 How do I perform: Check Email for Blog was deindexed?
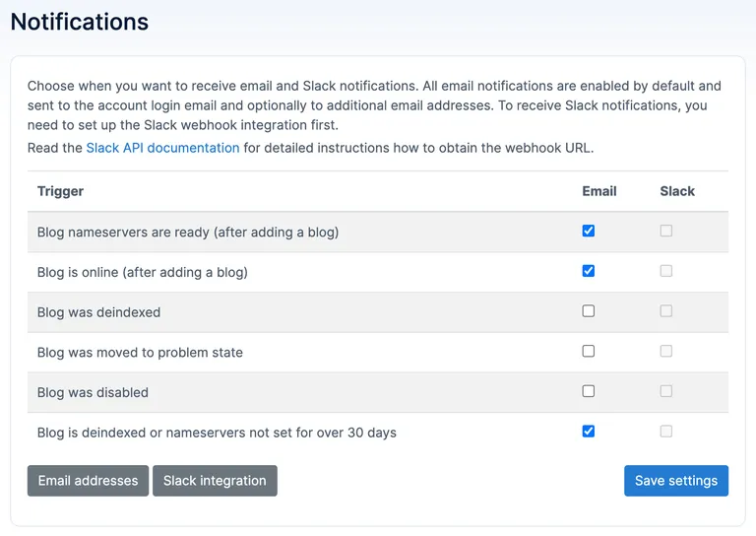click(x=589, y=310)
